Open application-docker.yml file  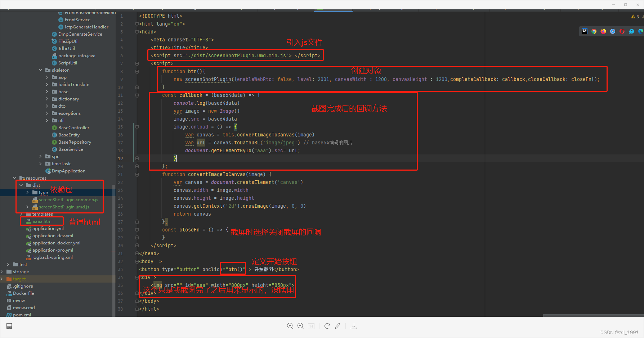pos(56,243)
